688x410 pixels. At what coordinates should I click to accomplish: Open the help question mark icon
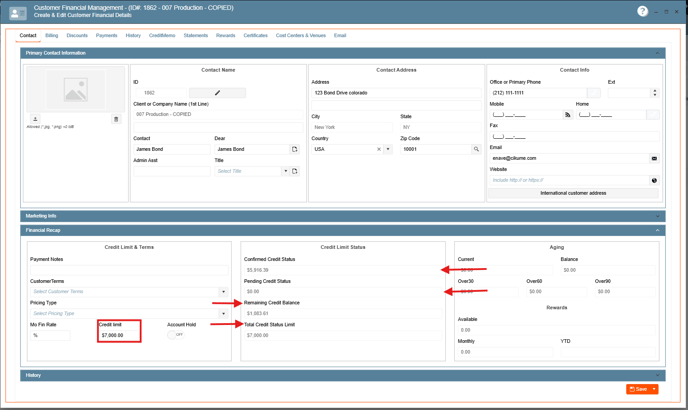(642, 11)
